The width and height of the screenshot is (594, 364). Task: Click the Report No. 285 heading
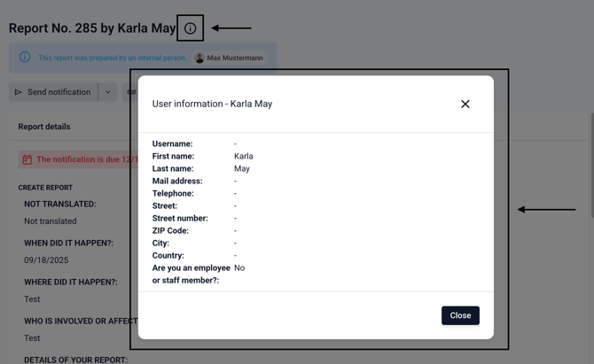pyautogui.click(x=92, y=28)
